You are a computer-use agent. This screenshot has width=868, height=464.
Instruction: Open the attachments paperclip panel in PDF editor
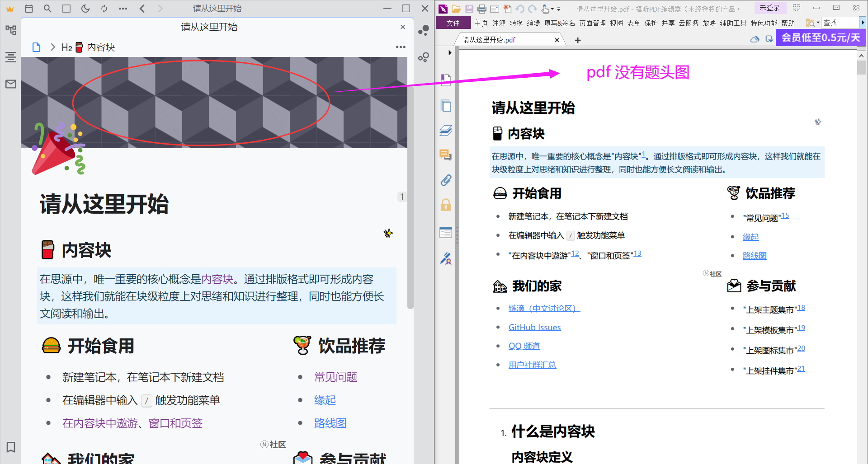pos(446,180)
